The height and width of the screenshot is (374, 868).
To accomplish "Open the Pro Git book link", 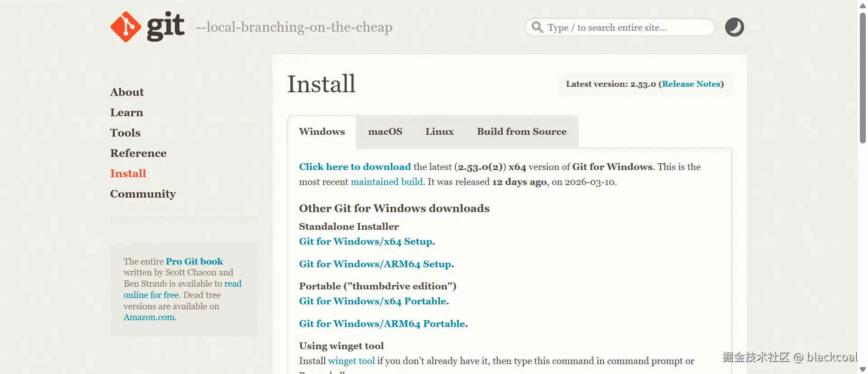I will click(x=194, y=261).
